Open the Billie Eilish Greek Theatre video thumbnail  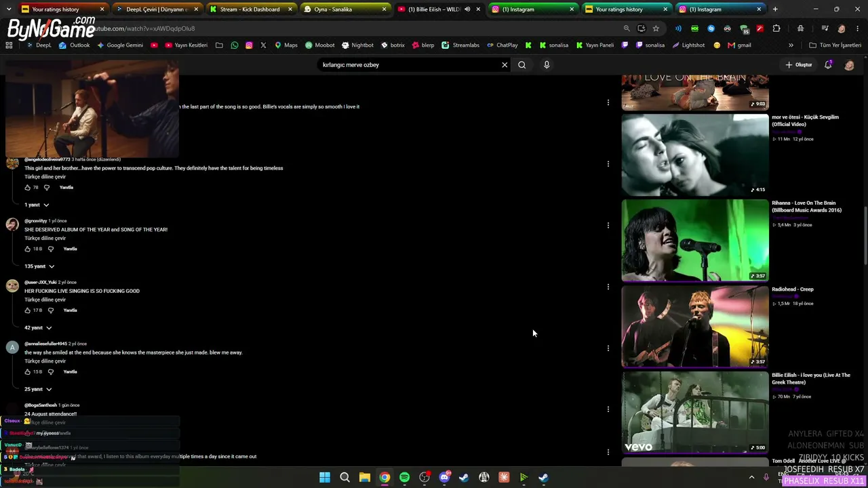click(695, 412)
